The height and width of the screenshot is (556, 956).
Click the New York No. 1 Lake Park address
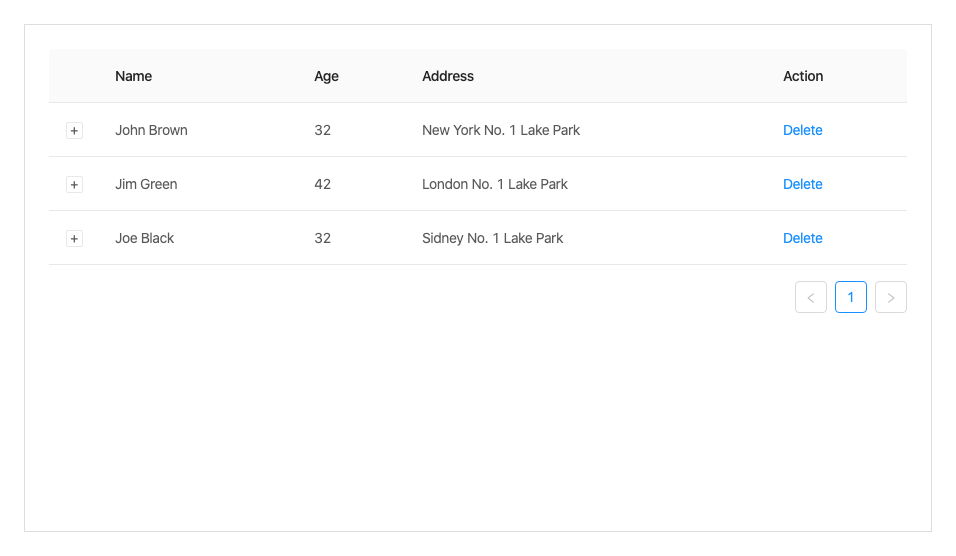tap(501, 130)
